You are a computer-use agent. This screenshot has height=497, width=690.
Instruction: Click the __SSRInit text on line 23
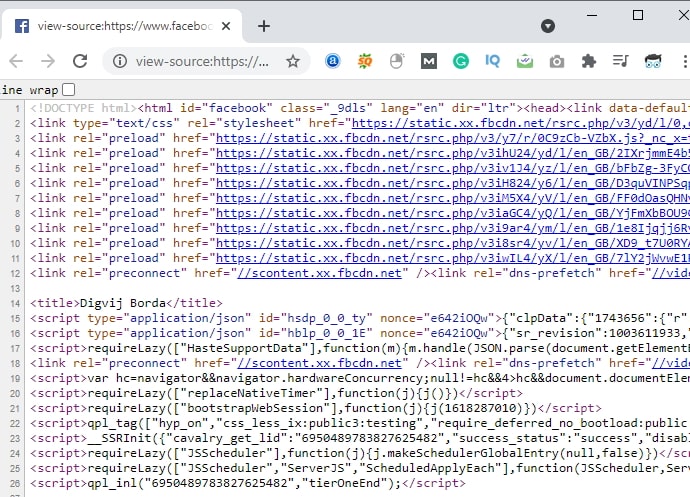(119, 438)
